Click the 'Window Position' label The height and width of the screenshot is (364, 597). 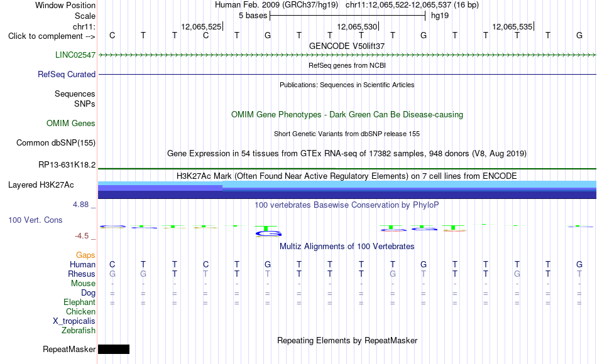click(65, 5)
